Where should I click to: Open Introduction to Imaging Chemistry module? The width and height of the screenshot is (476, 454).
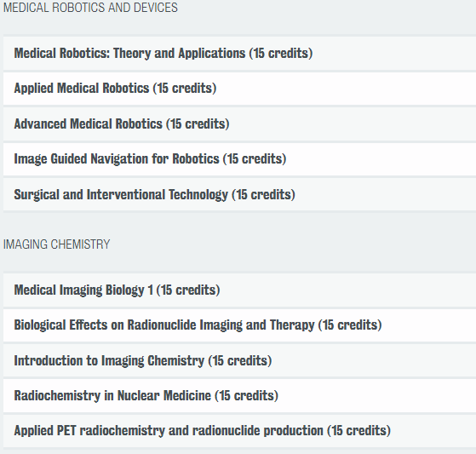pyautogui.click(x=239, y=361)
